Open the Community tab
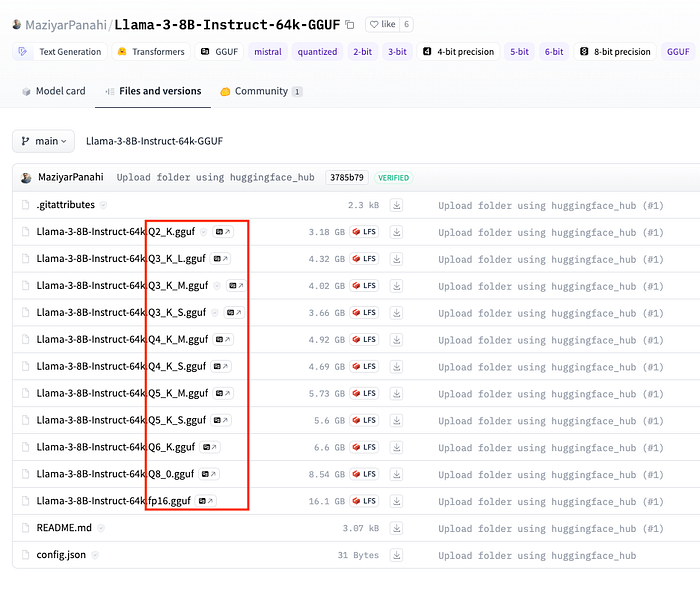The width and height of the screenshot is (700, 595). point(261,91)
